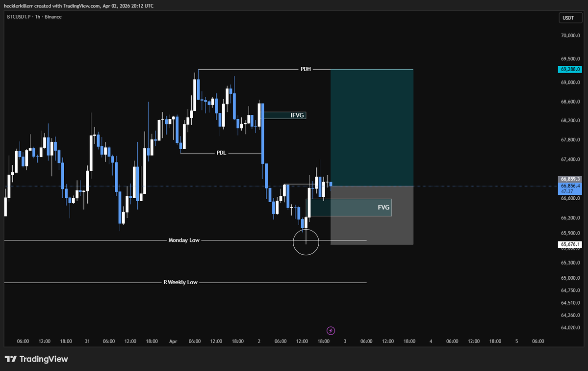The image size is (588, 371).
Task: Click the date 5 on time axis
Action: pos(516,342)
